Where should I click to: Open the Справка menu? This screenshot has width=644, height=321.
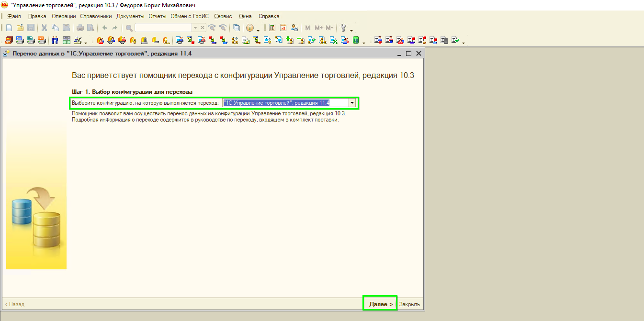[x=269, y=16]
